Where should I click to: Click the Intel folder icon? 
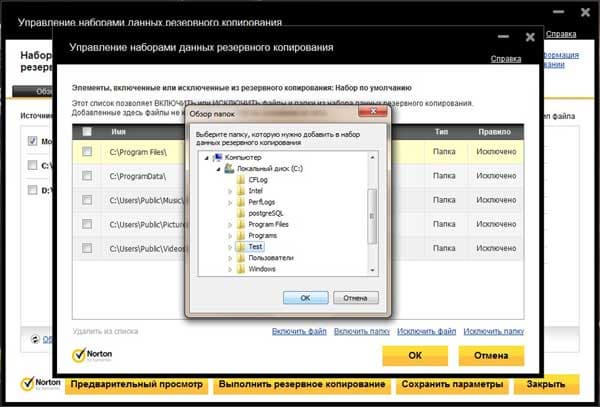(x=241, y=190)
